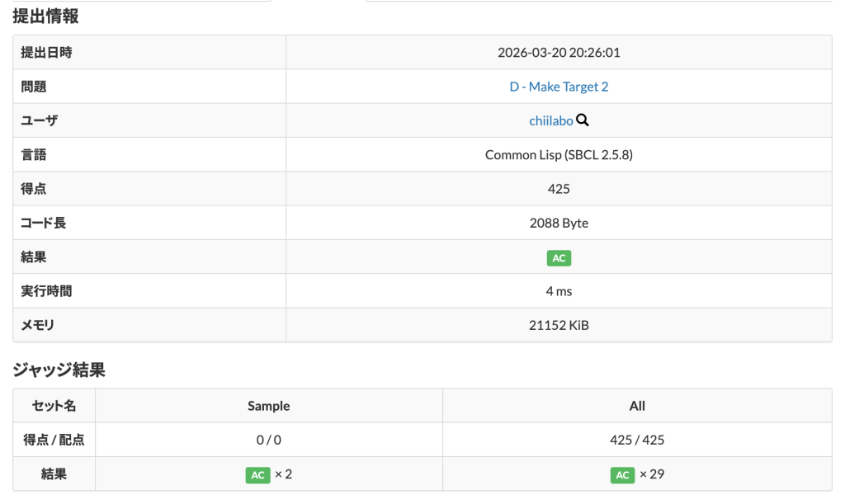This screenshot has width=845, height=504.
Task: Click the セット名 column header
Action: click(x=54, y=406)
